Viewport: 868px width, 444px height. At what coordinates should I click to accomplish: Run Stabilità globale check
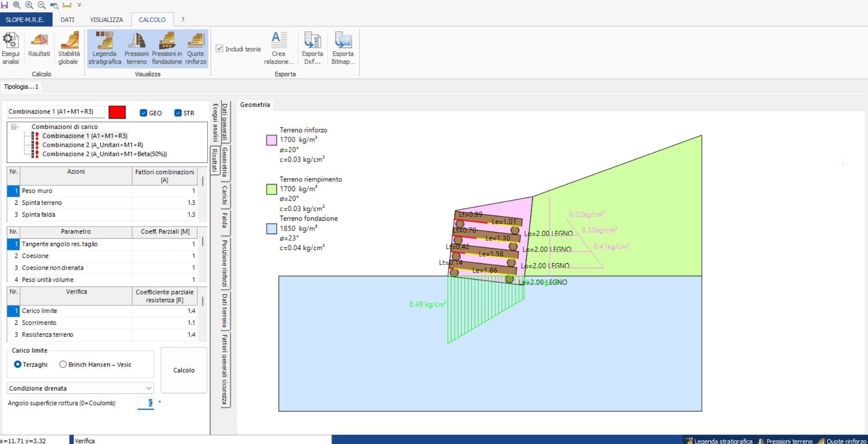click(x=68, y=41)
